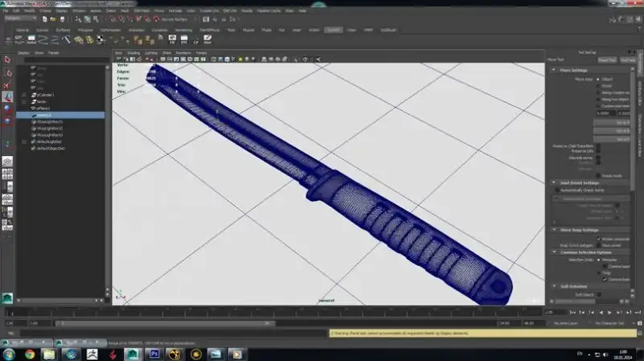This screenshot has height=361, width=644.
Task: Select the arrow Select tool in toolbox
Action: pyautogui.click(x=7, y=59)
